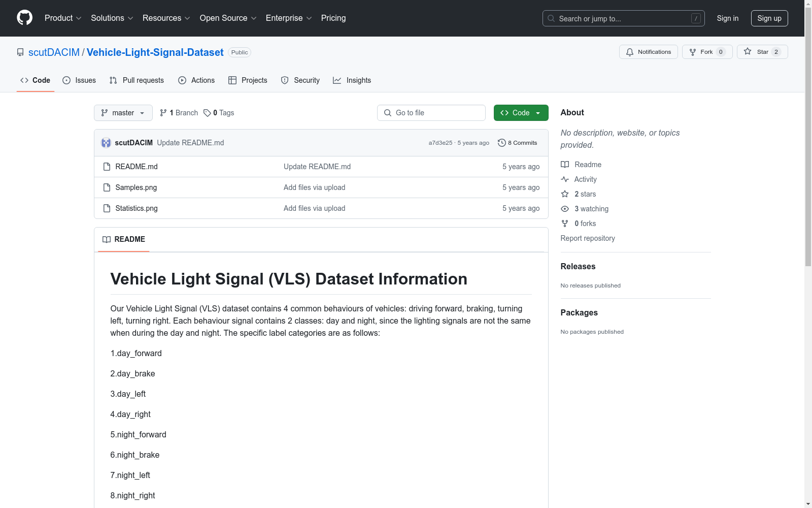
Task: Open the README.md file
Action: tap(137, 167)
